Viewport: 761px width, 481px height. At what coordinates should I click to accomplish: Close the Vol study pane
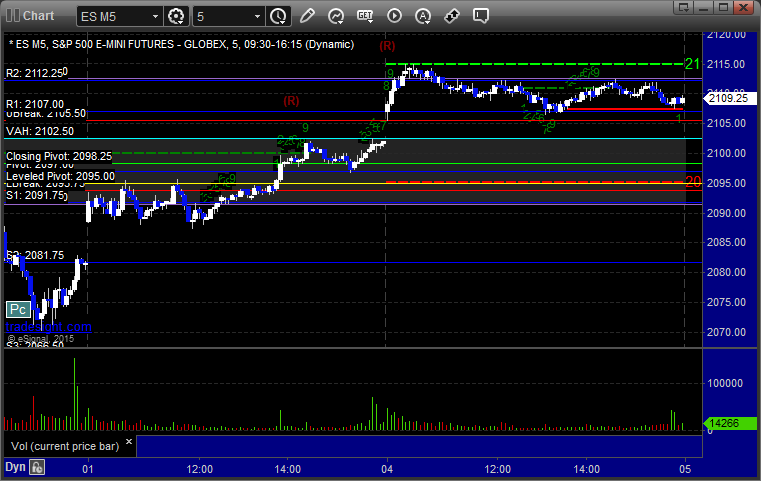tap(129, 442)
